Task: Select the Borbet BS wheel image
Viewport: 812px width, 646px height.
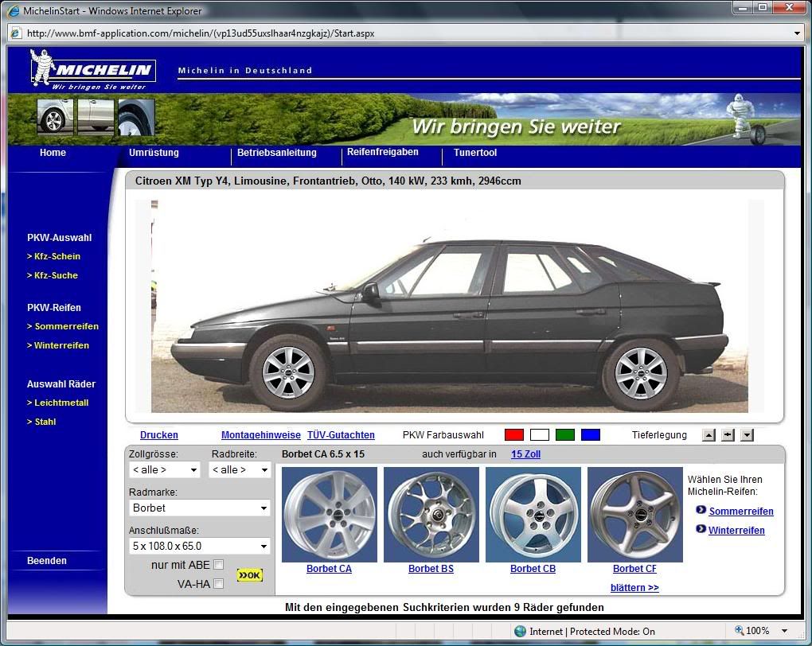Action: [431, 515]
